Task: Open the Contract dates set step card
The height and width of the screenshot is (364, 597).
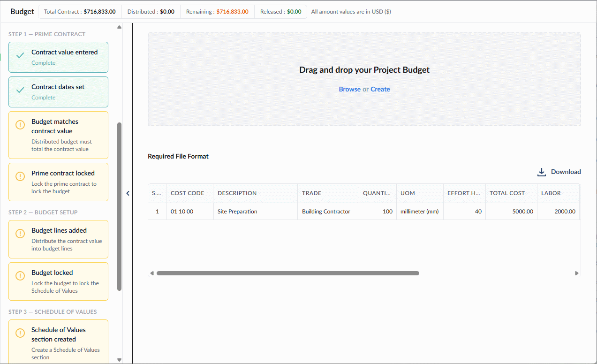Action: coord(58,92)
